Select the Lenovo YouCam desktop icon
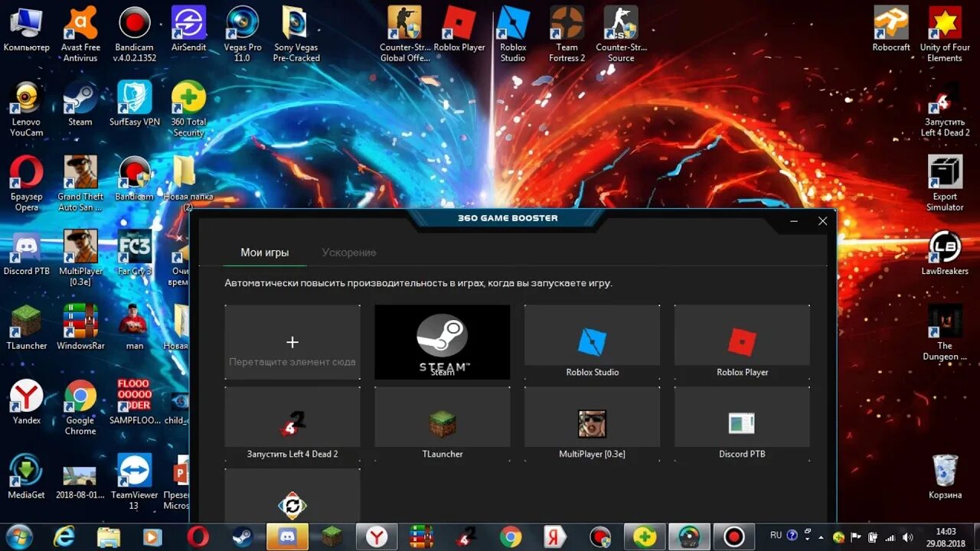 click(x=27, y=109)
